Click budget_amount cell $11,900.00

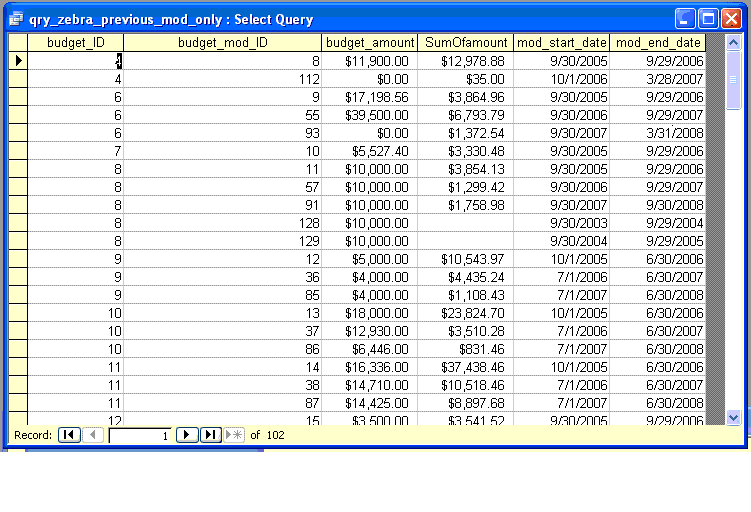370,61
